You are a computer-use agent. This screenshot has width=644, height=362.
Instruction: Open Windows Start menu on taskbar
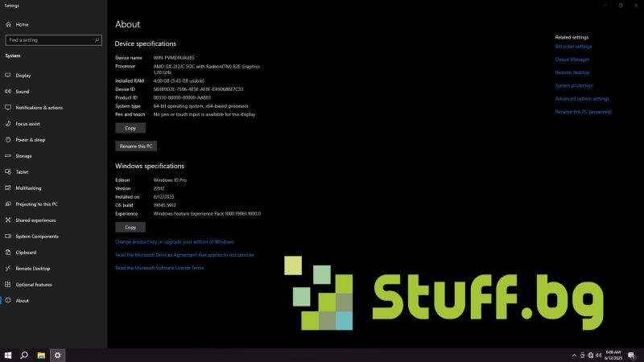(x=8, y=355)
